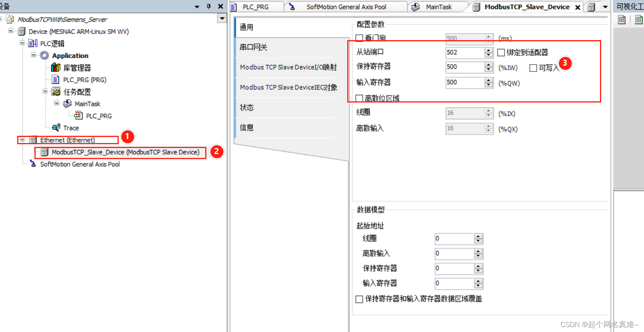Click the 输入寄存器 start address spinner

pos(478,283)
